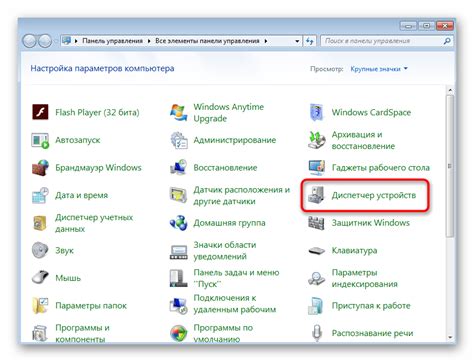474x362 pixels.
Task: Click the scrollbar up arrow
Action: tap(450, 90)
